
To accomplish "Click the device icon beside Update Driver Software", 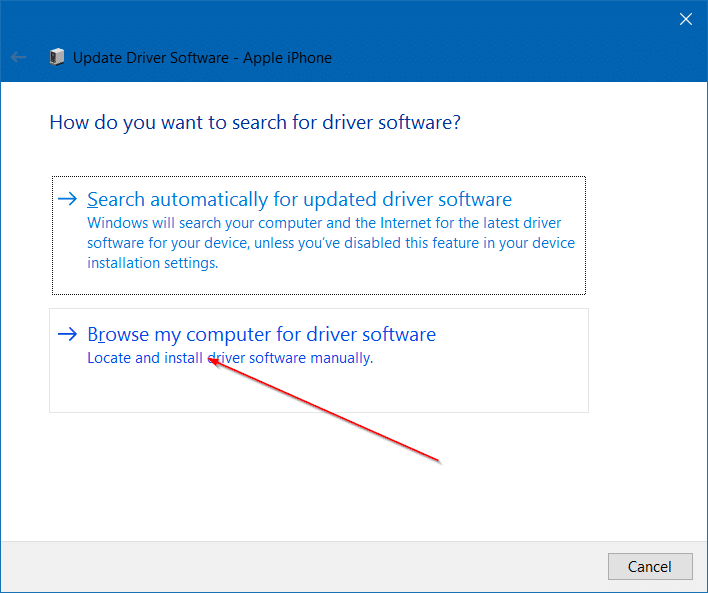I will [x=57, y=57].
